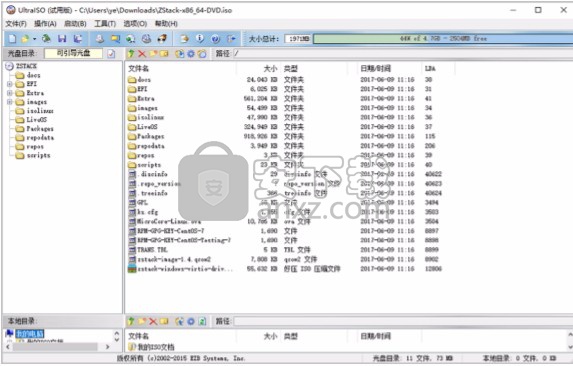Viewport: 573px width, 366px height.
Task: Click the Set Boot File icon in image pane toolbar
Action: 202,54
